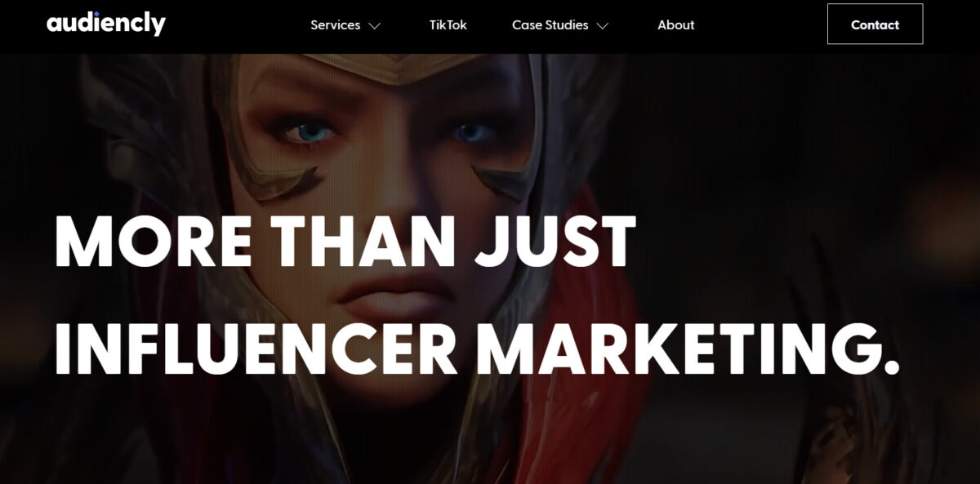Click the word MORE in the headline
The height and width of the screenshot is (484, 980).
point(153,242)
